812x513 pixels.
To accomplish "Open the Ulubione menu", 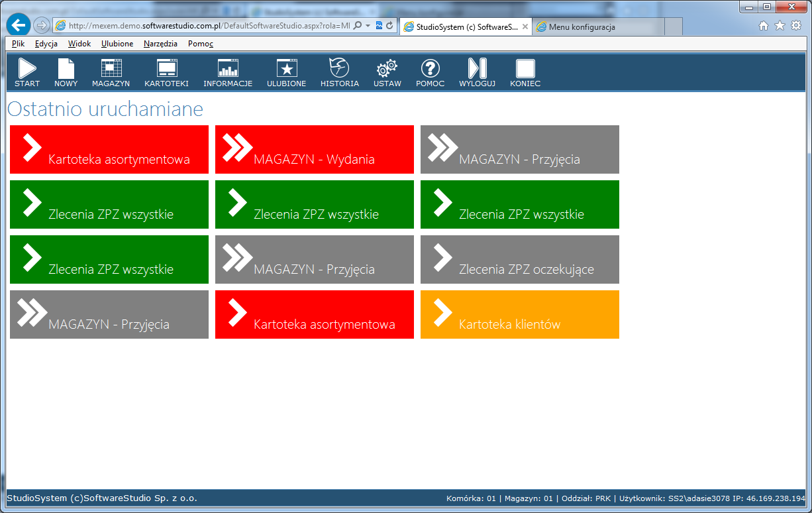I will [x=117, y=44].
